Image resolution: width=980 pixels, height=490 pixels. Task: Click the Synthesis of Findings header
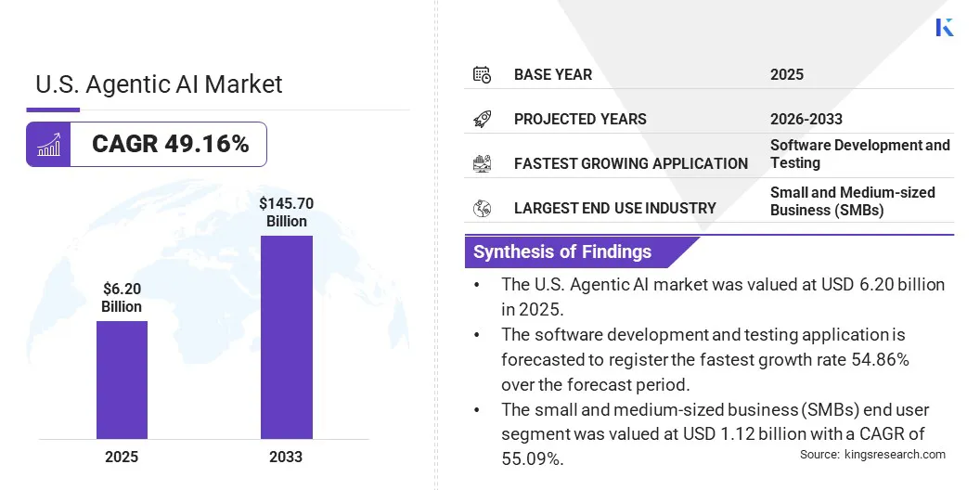click(562, 251)
